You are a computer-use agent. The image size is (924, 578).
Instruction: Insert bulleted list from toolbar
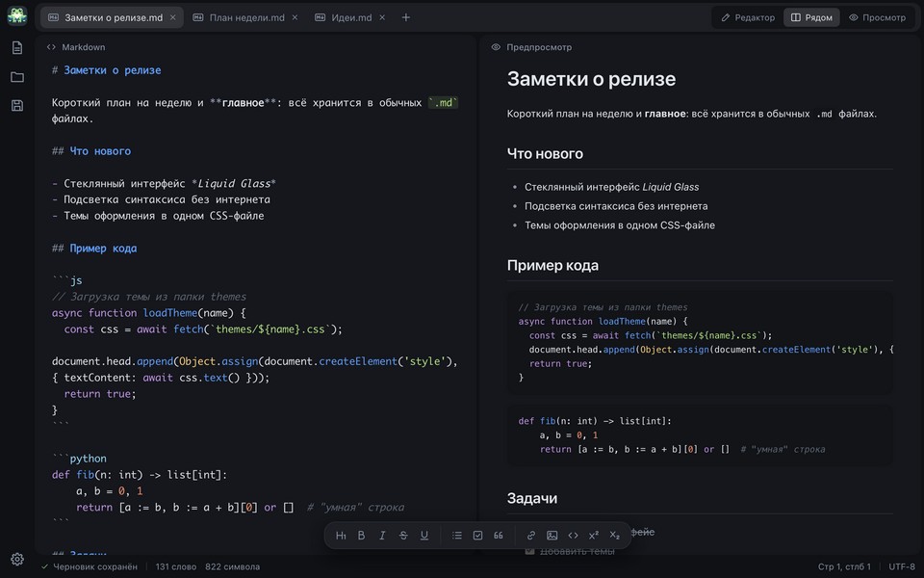click(x=456, y=536)
